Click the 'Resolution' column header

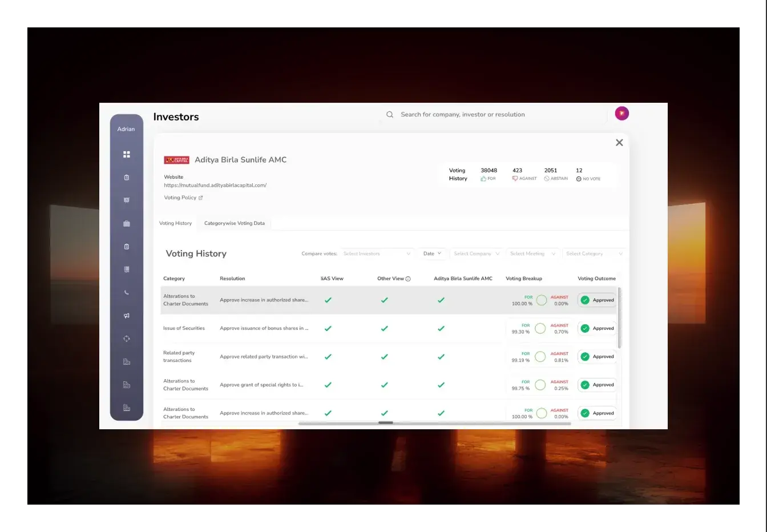point(232,279)
